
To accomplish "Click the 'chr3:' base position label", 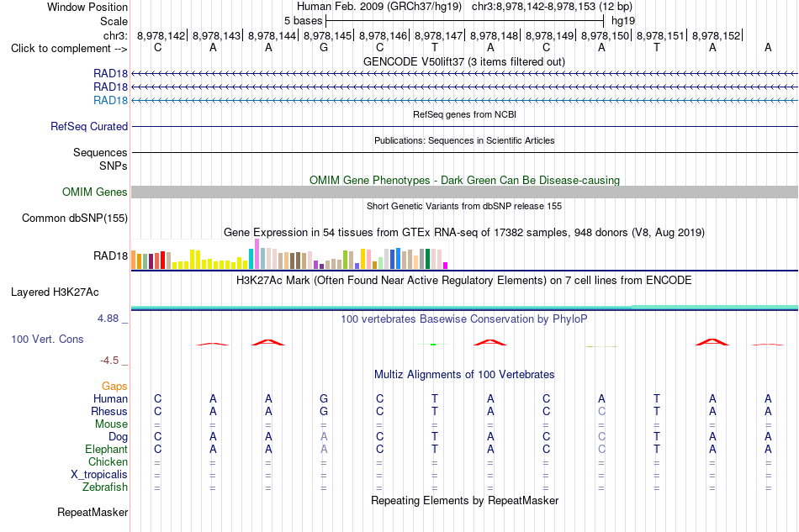I will pos(115,35).
